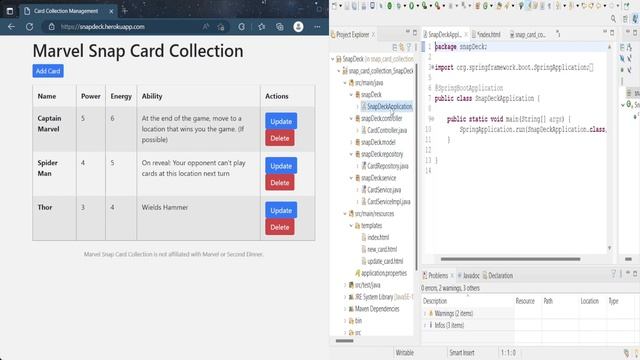
Task: Collapse the src/main/java folder
Action: point(345,83)
